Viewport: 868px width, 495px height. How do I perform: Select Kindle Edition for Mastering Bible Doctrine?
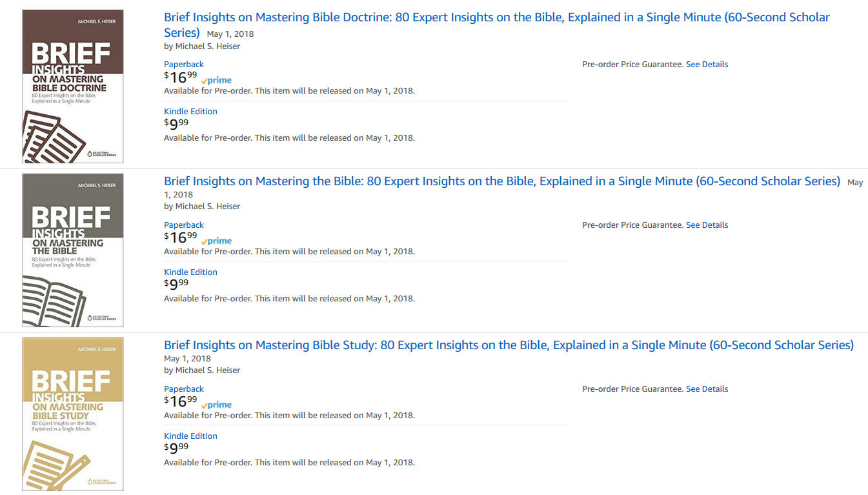190,111
